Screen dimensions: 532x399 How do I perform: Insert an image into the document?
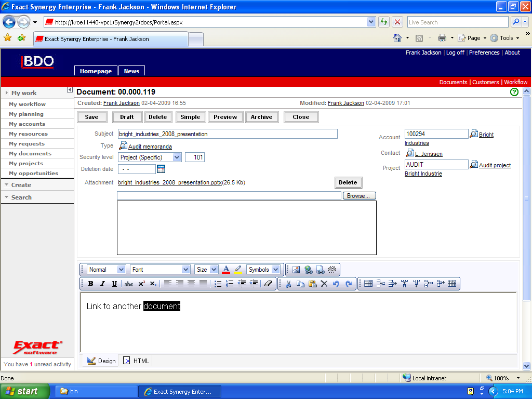[x=296, y=270]
